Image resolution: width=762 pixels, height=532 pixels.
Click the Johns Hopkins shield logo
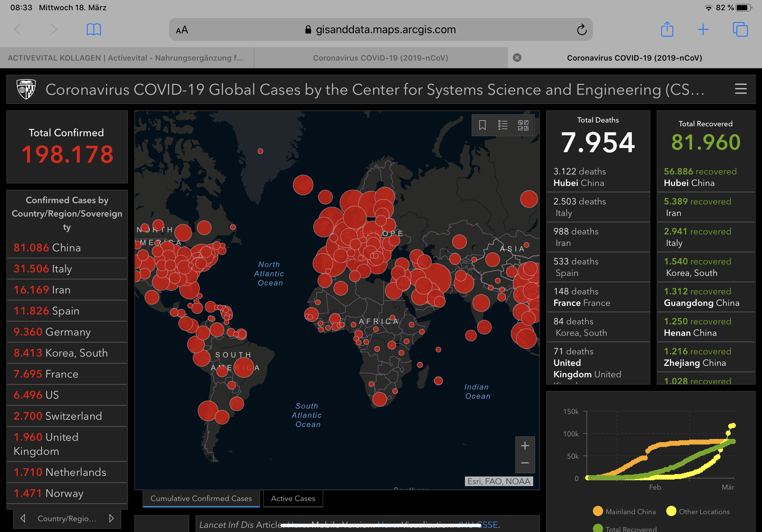[26, 89]
